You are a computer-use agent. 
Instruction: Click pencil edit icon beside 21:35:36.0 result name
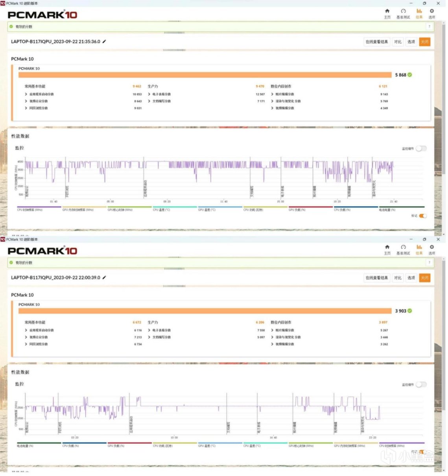104,41
